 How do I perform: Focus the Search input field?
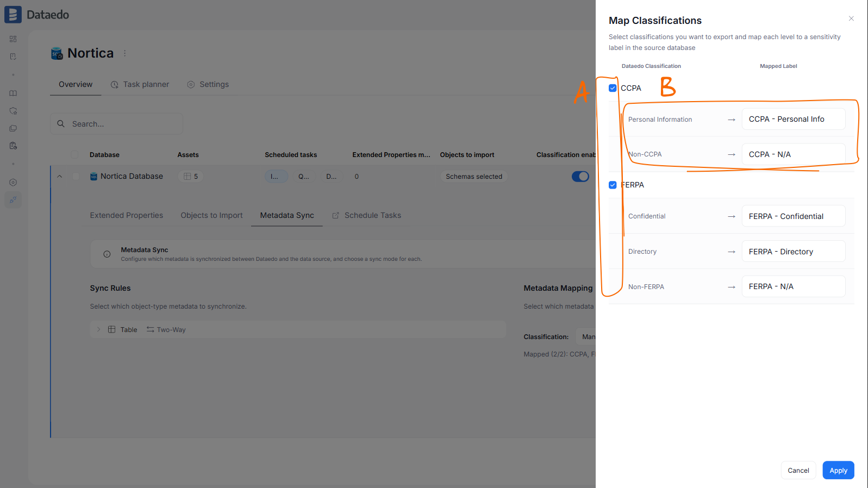(x=116, y=124)
